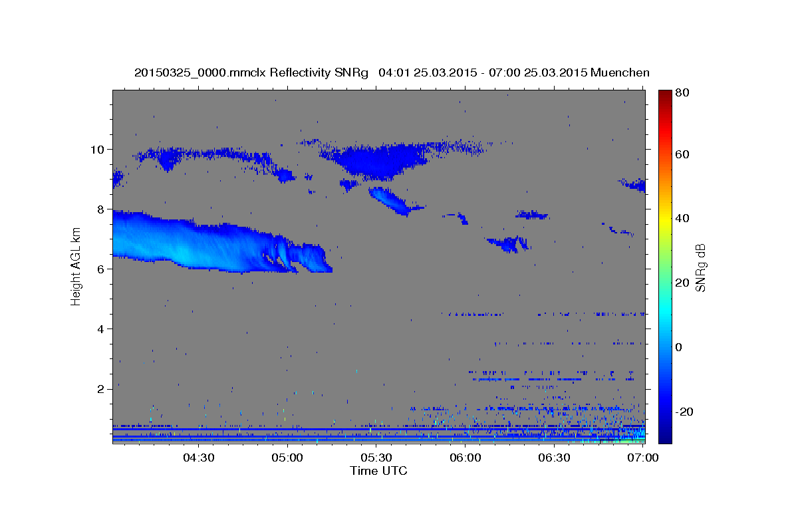
Task: Click the height axis label '4'
Action: pyautogui.click(x=101, y=329)
